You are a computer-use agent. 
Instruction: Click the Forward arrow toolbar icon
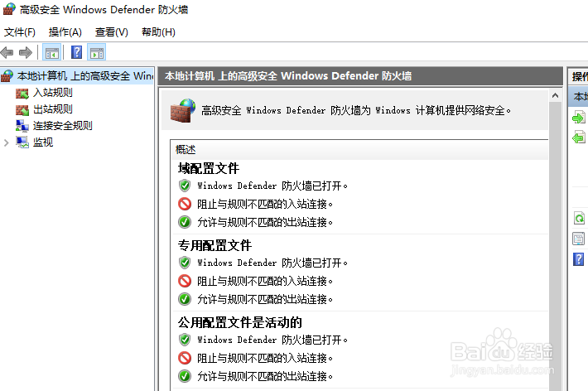coord(26,52)
